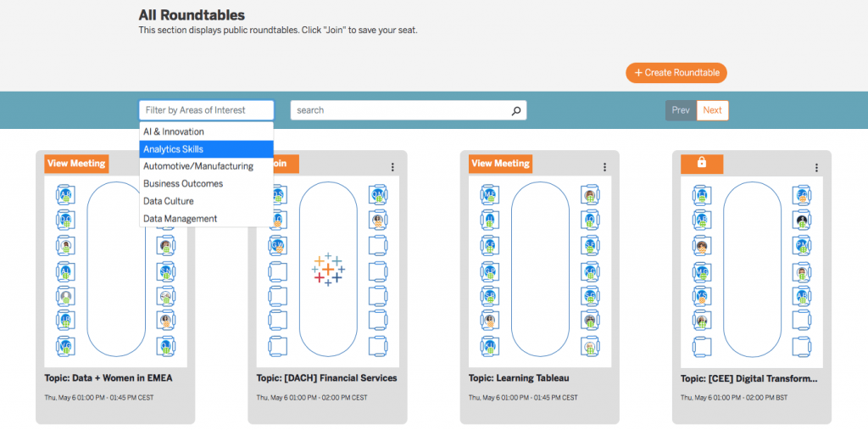Screen dimensions: 868x430
Task: Click into the search text field
Action: point(398,110)
